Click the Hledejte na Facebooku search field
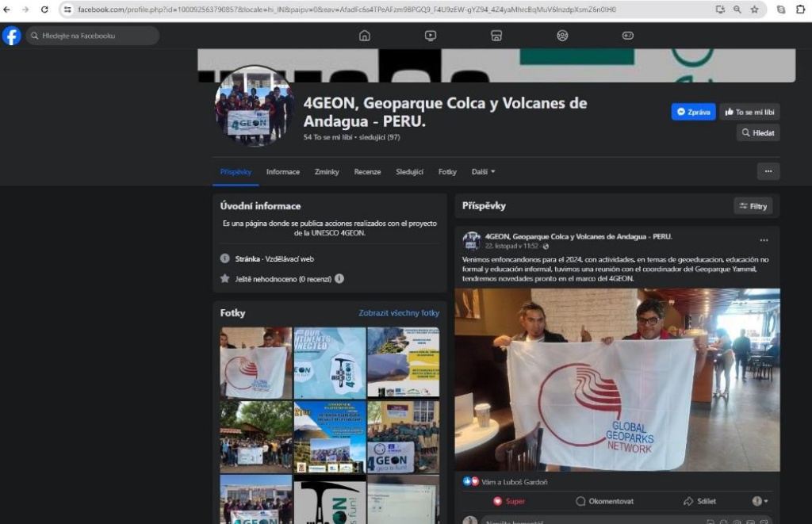 tap(93, 36)
